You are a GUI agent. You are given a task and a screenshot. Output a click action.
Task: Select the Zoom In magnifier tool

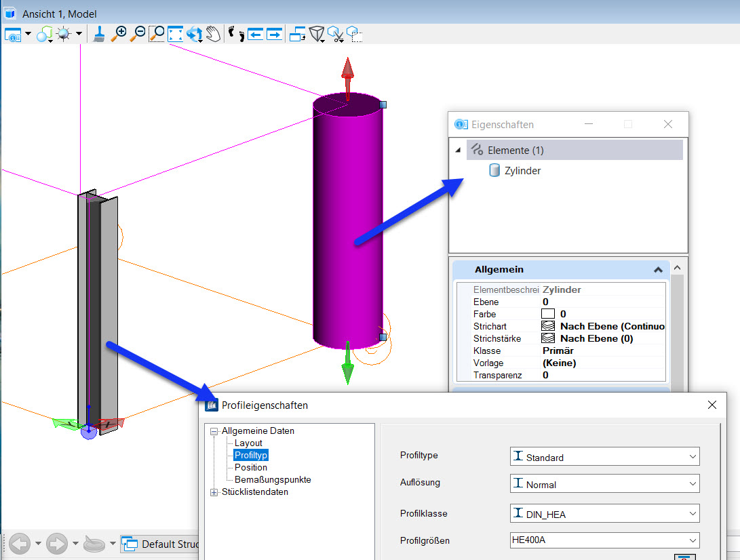tap(119, 33)
